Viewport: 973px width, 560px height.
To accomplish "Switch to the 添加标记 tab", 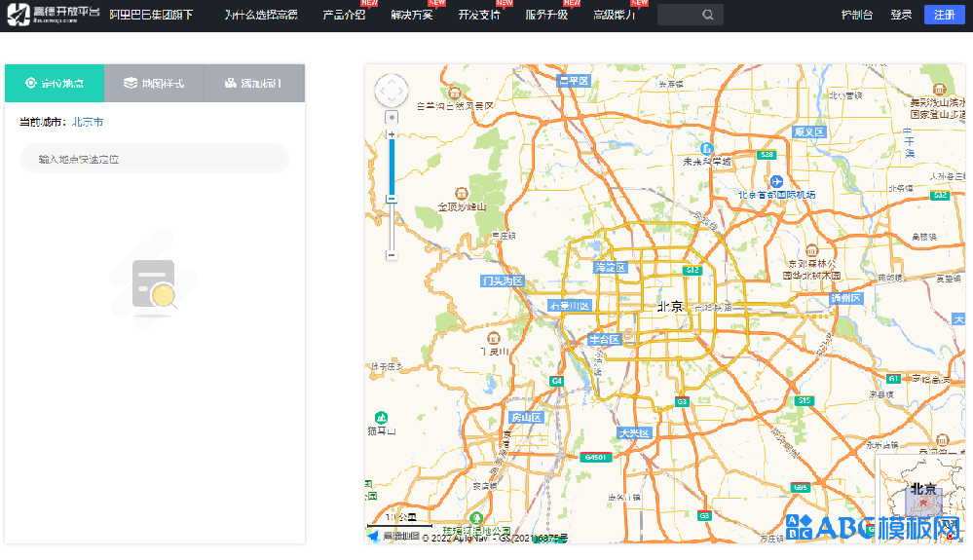I will [x=254, y=83].
